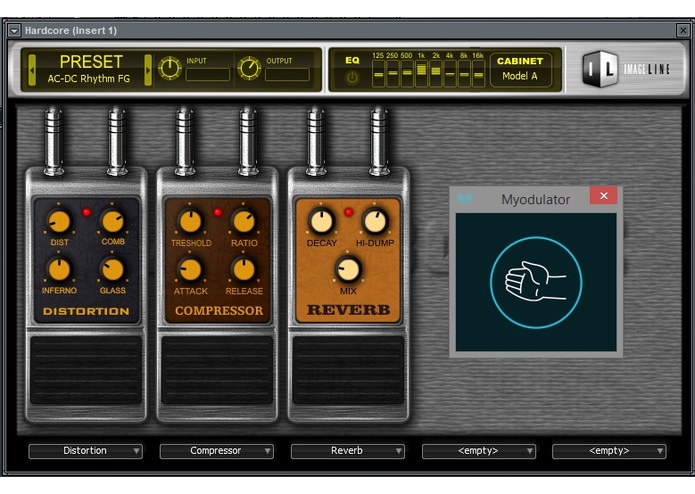Click the AC-DC Rhythm FG preset name
This screenshot has width=695, height=494.
[x=89, y=79]
